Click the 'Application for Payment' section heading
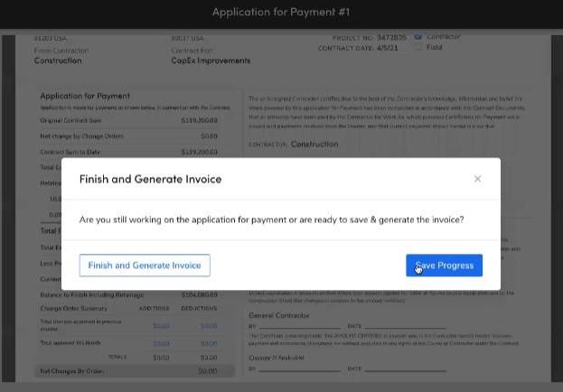The width and height of the screenshot is (563, 392). pyautogui.click(x=85, y=96)
